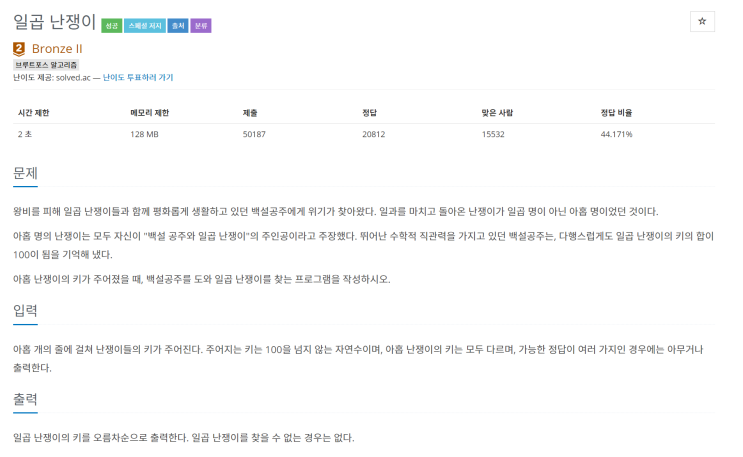743x457 pixels.
Task: Click the 입력 section heading
Action: (25, 311)
